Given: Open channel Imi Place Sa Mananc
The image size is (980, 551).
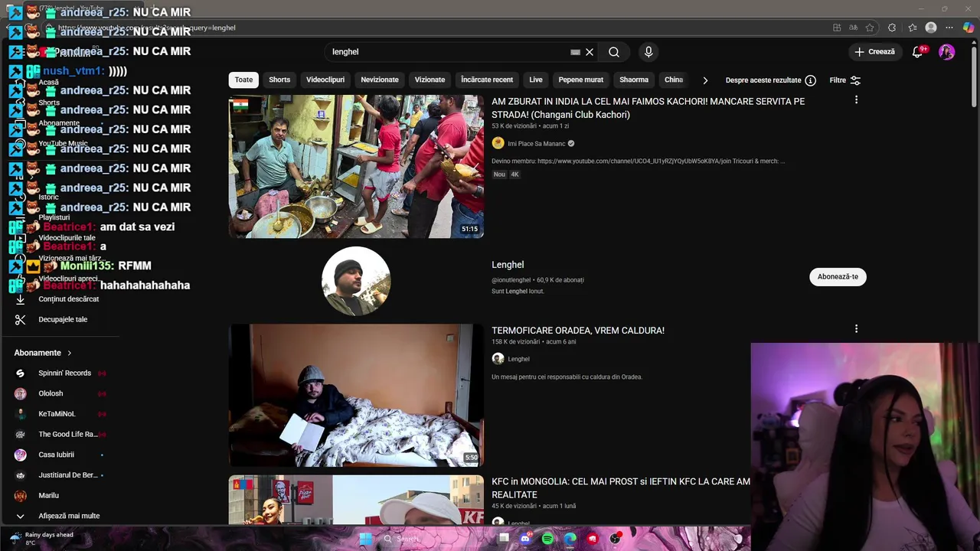Looking at the screenshot, I should click(536, 144).
